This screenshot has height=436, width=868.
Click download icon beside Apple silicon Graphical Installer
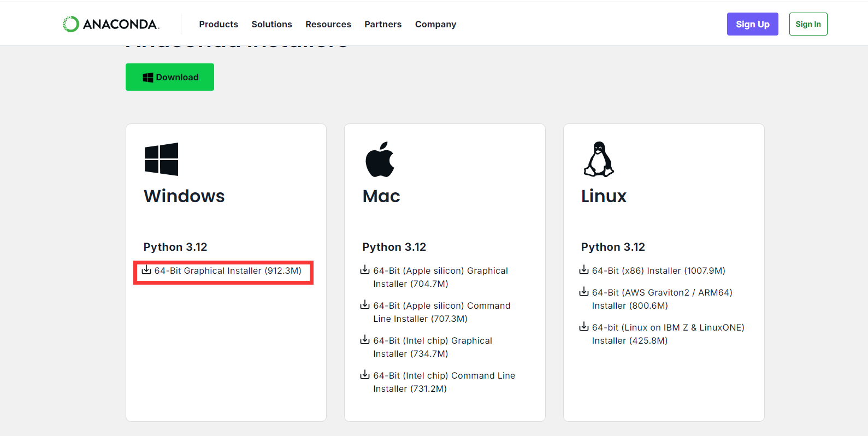click(365, 270)
